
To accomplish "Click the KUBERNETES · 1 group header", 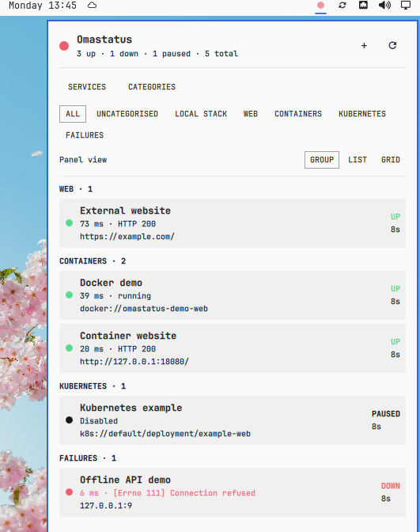I will coord(93,386).
